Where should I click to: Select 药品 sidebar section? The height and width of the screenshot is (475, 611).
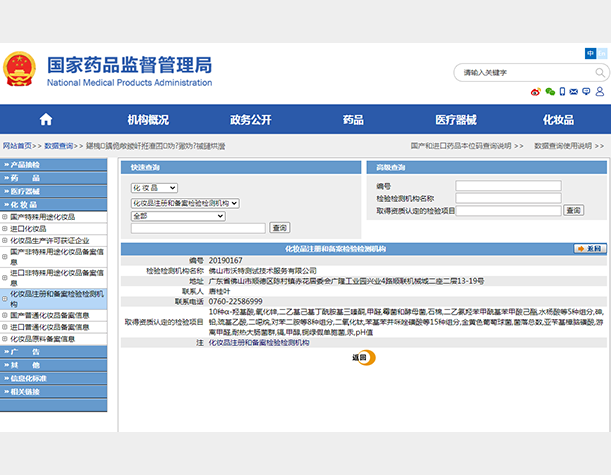point(53,178)
